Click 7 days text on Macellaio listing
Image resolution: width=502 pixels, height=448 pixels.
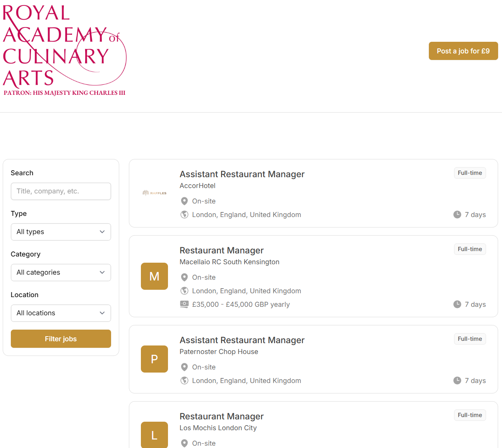pyautogui.click(x=475, y=304)
